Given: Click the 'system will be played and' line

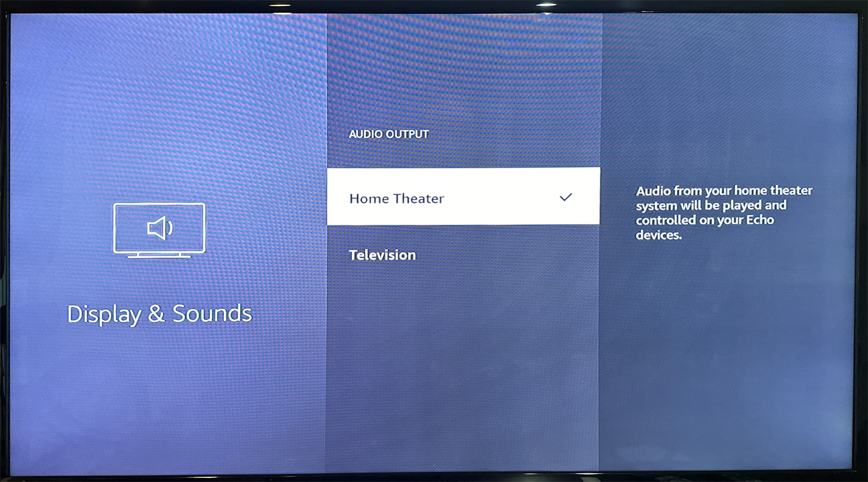Looking at the screenshot, I should click(710, 206).
